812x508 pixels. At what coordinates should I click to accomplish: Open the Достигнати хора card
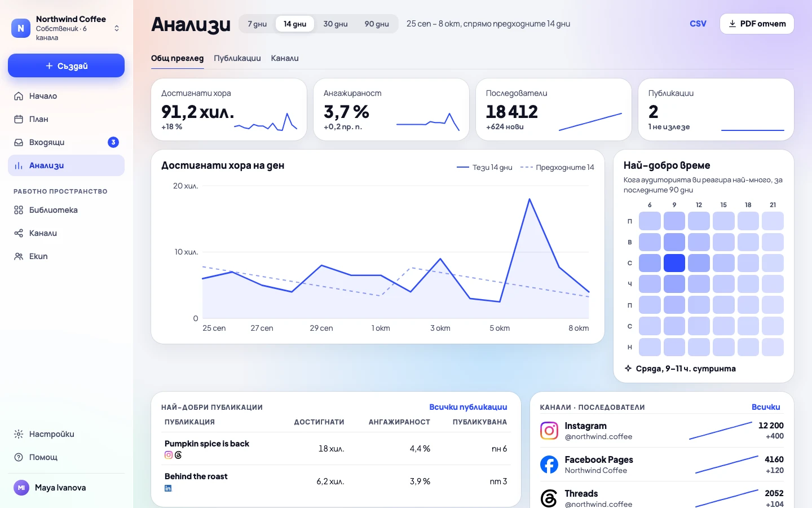[x=229, y=110]
